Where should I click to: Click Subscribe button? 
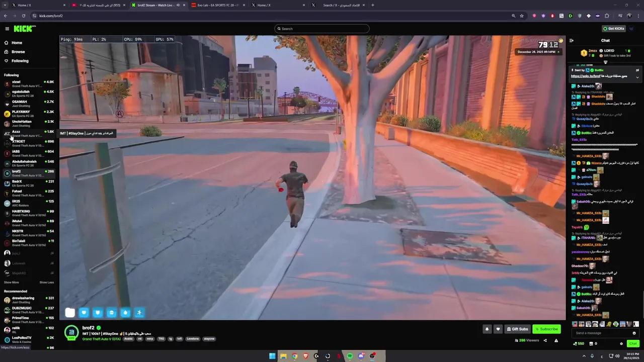point(546,329)
